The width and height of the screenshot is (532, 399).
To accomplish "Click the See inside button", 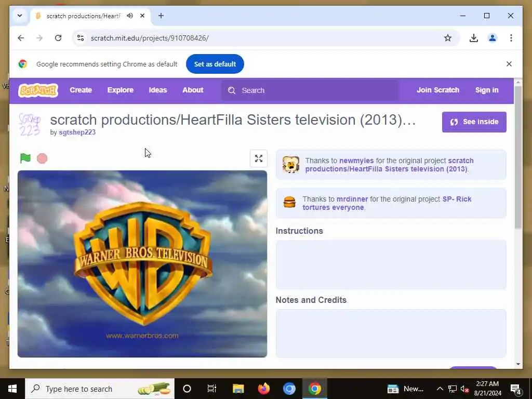I will point(474,122).
